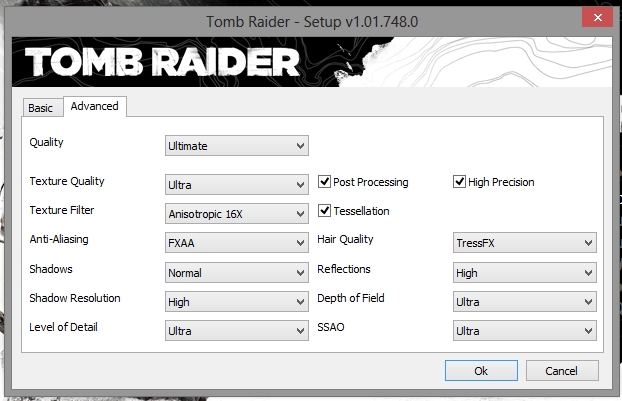Click the Shadow Resolution label
The width and height of the screenshot is (622, 401).
[x=75, y=298]
